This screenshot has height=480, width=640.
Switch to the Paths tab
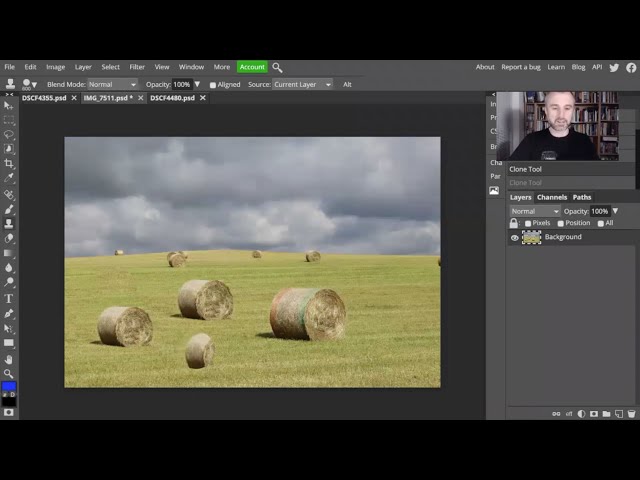(582, 197)
